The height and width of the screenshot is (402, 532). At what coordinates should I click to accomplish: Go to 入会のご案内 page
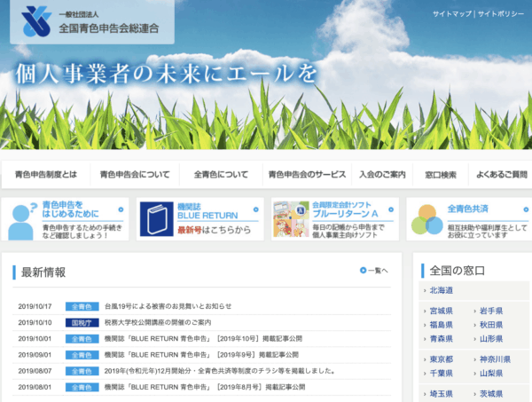coord(382,175)
